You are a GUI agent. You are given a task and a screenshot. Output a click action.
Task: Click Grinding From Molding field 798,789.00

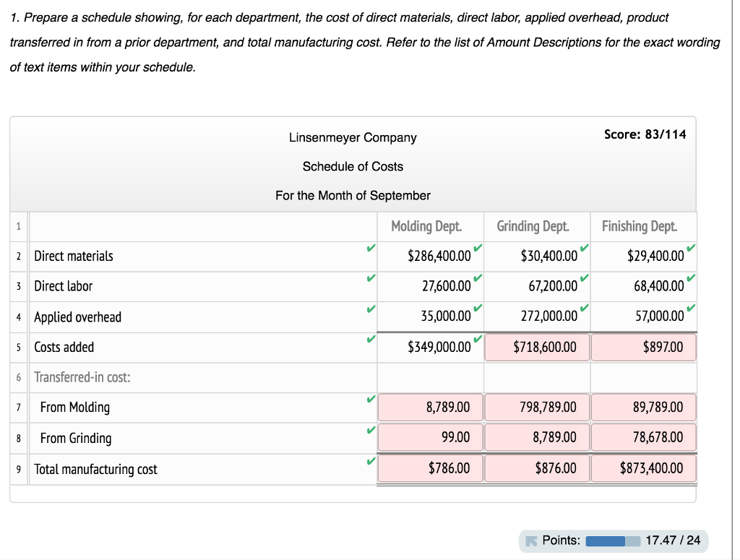click(x=537, y=407)
